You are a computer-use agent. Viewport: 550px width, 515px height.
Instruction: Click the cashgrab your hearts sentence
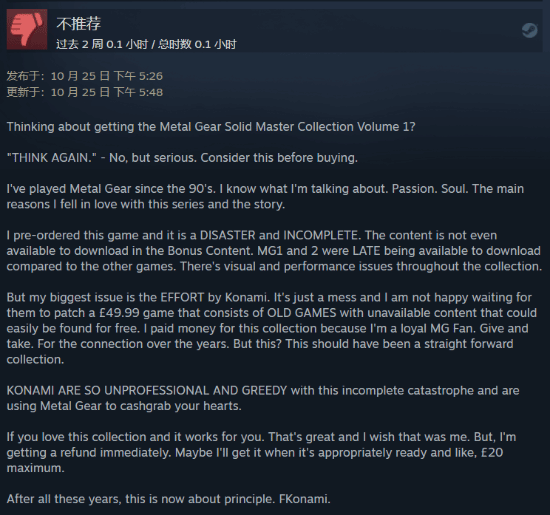click(x=124, y=406)
